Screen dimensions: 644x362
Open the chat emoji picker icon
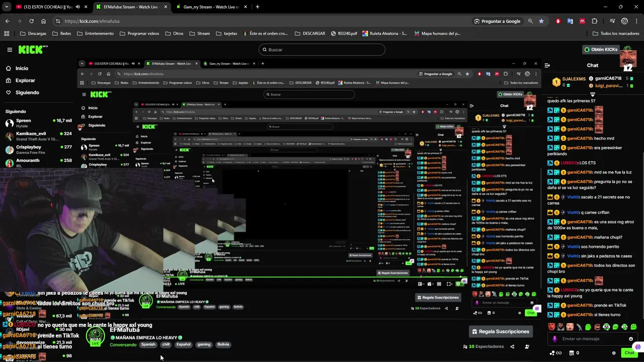631,339
